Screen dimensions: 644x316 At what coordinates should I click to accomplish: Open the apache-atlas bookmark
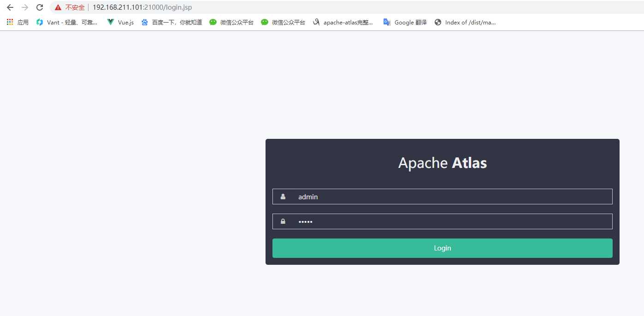click(x=343, y=22)
